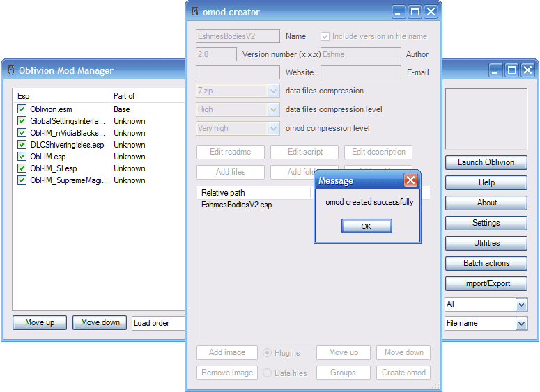The height and width of the screenshot is (392, 540).
Task: Maximize the omod creator window
Action: click(x=415, y=12)
